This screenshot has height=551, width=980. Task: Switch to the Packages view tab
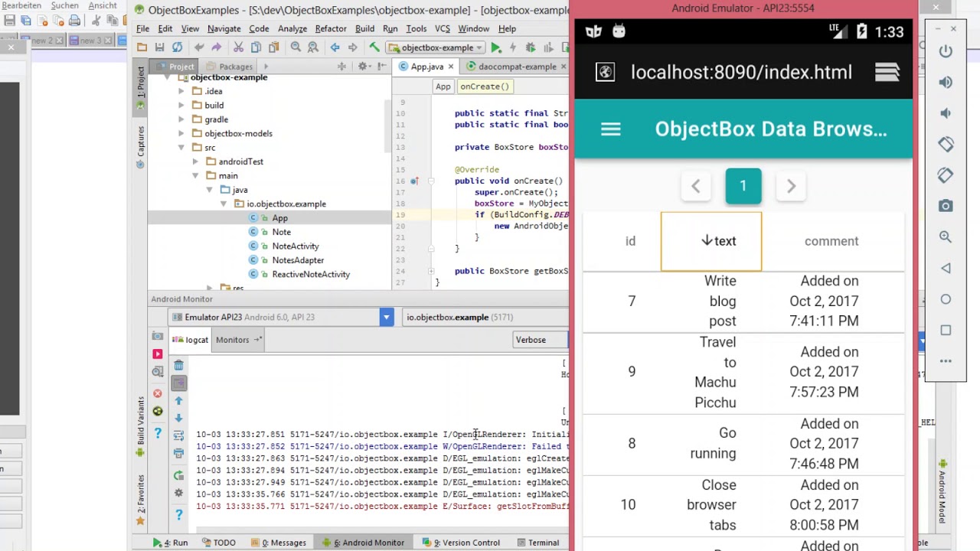tap(229, 67)
